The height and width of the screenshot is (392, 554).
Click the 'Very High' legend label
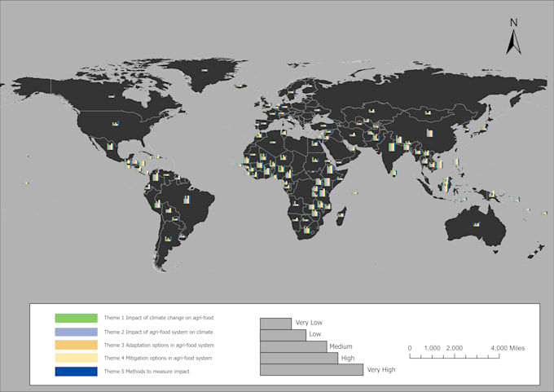381,370
